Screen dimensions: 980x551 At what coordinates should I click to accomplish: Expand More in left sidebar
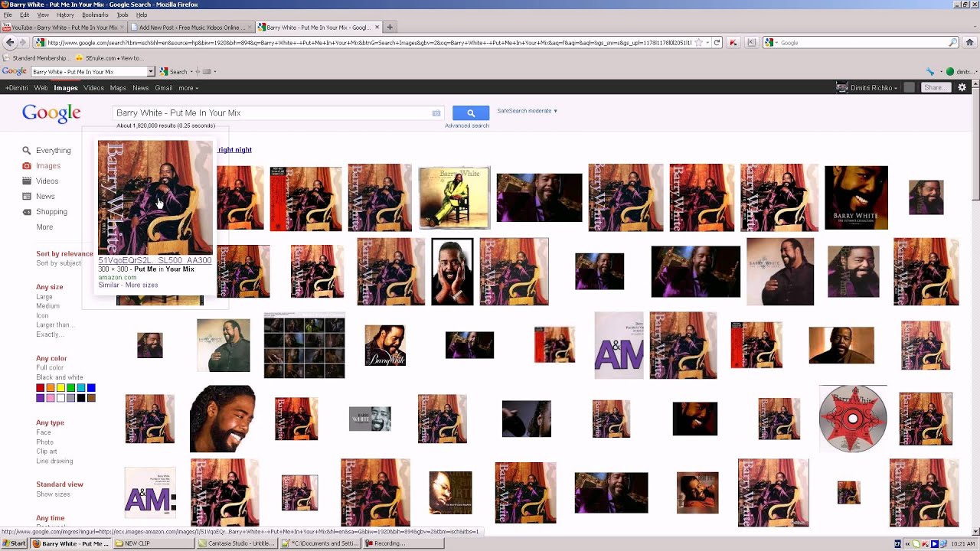coord(44,227)
